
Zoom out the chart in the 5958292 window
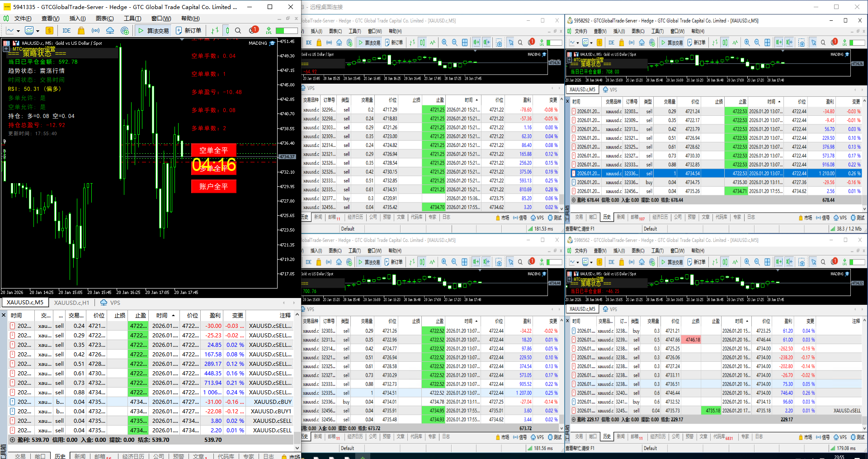[757, 43]
